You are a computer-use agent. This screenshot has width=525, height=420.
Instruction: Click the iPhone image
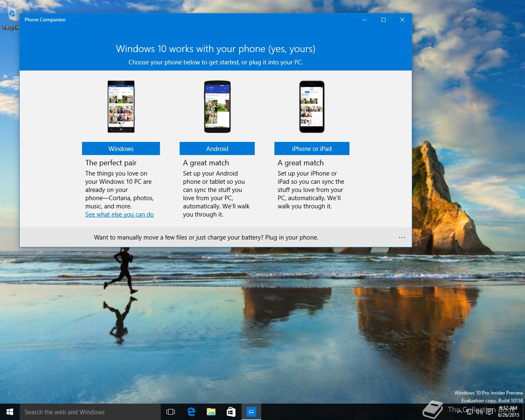(x=312, y=107)
